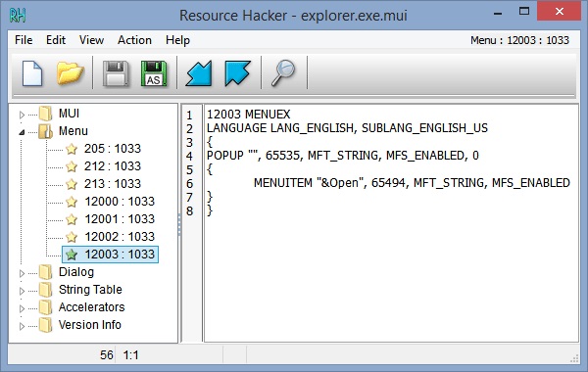Image resolution: width=588 pixels, height=372 pixels.
Task: Select the Dialog tree label
Action: (x=76, y=272)
